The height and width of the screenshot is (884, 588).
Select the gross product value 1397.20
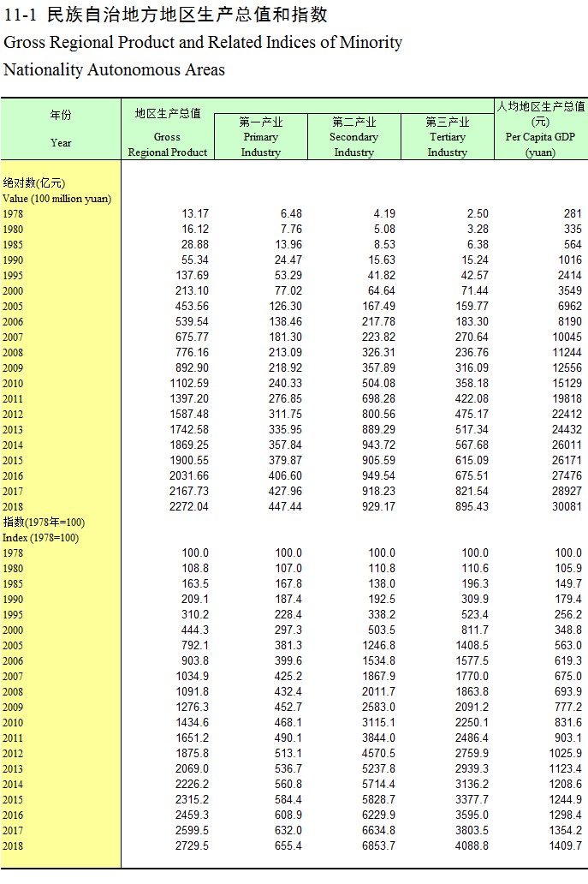[x=189, y=398]
